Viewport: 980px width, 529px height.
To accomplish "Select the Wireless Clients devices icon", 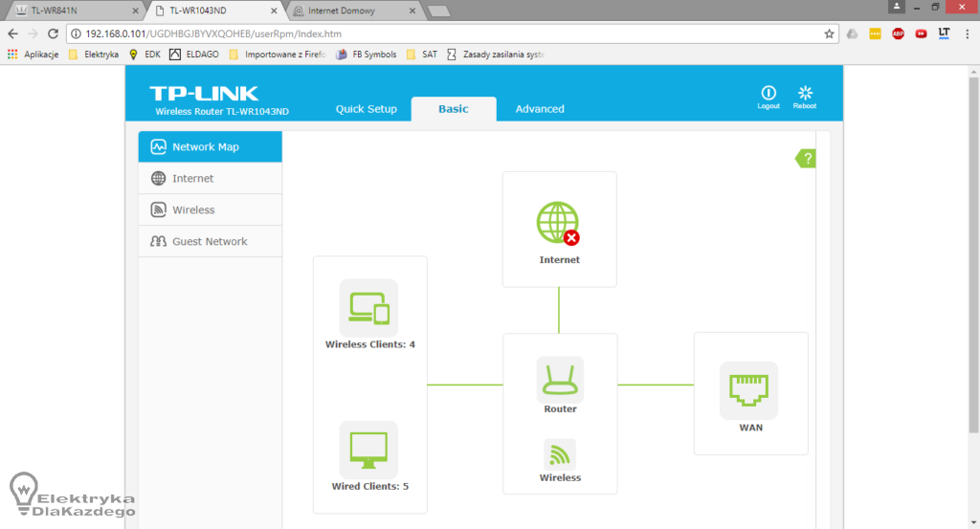I will [368, 307].
